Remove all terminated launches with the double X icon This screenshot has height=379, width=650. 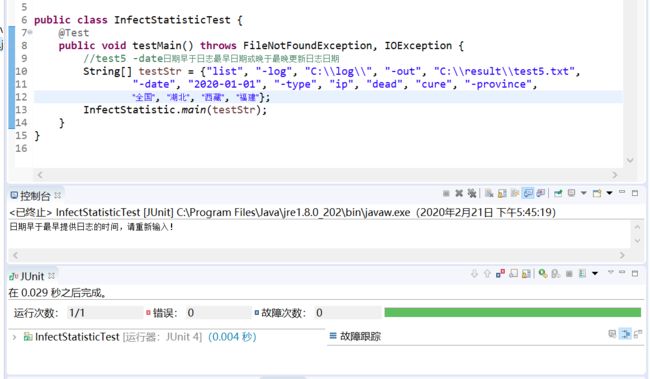[x=472, y=193]
